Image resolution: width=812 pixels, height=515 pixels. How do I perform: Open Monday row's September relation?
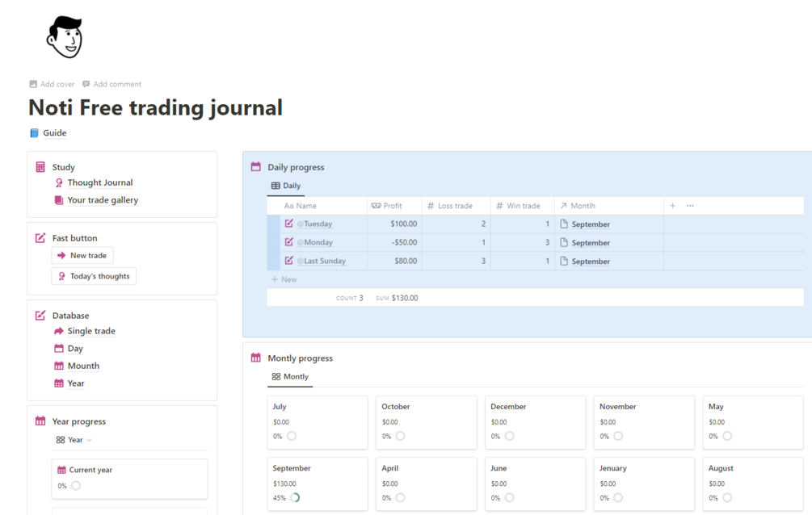click(x=591, y=243)
